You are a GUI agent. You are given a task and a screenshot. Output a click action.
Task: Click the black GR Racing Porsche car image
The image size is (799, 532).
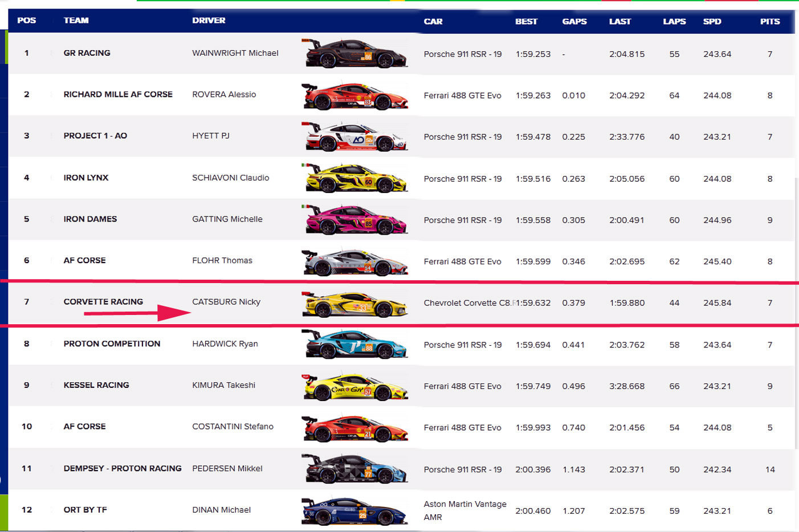[356, 54]
